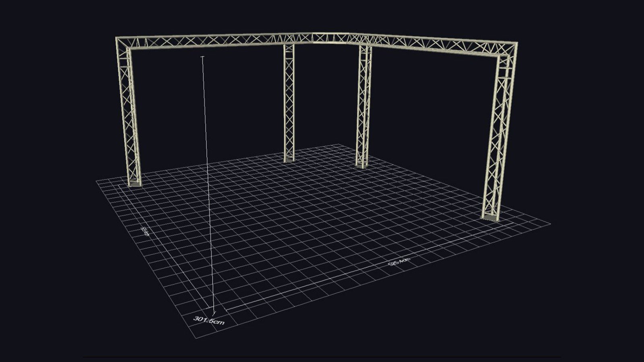Click the depth dimension label on left edge
644x362 pixels.
tap(145, 231)
